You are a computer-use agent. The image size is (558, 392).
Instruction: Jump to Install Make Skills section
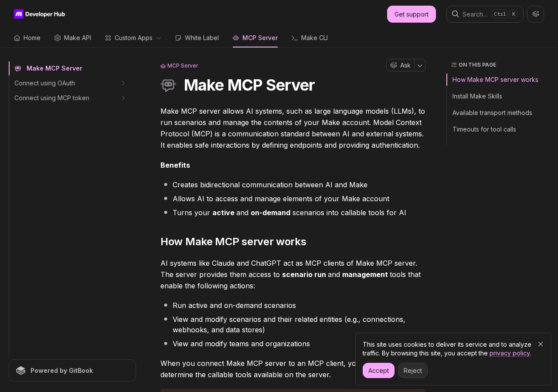pyautogui.click(x=477, y=96)
